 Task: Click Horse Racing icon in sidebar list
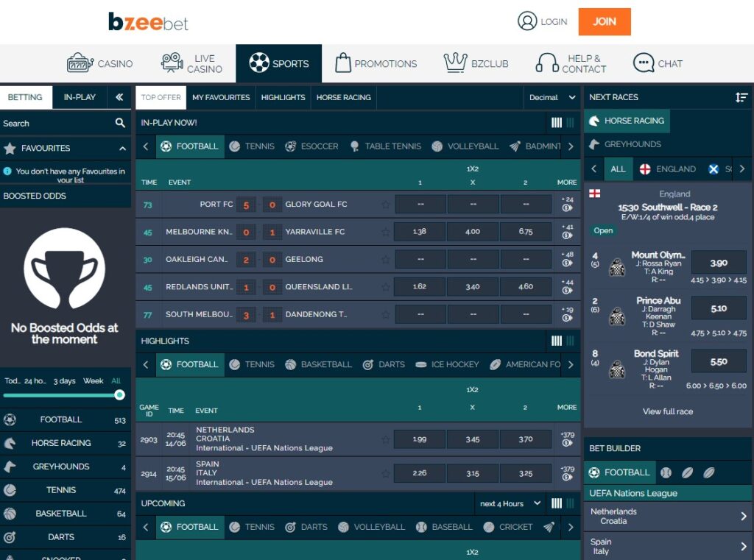[x=10, y=443]
